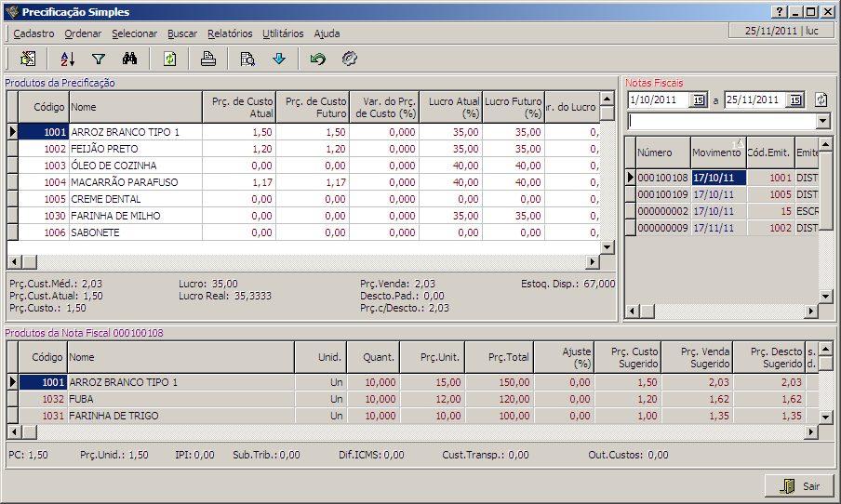Open the Cadastro menu

(x=33, y=33)
